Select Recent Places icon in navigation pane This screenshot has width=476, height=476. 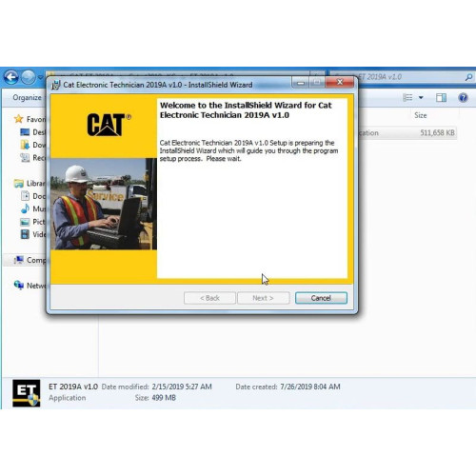pyautogui.click(x=25, y=157)
